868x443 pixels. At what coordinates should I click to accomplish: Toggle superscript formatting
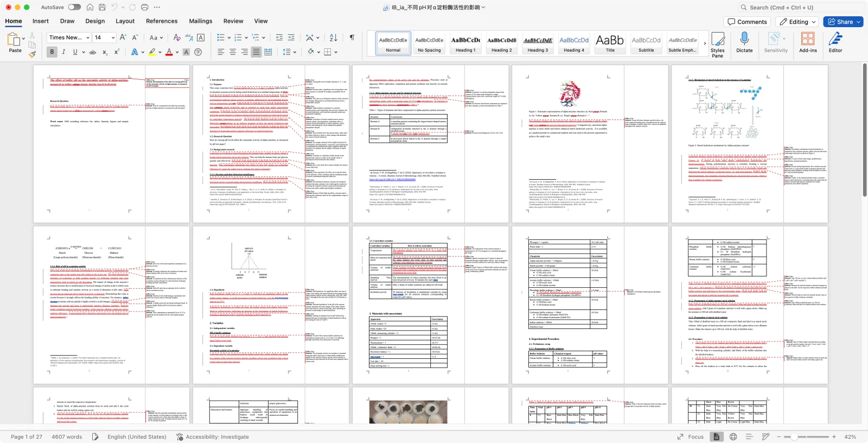(117, 52)
